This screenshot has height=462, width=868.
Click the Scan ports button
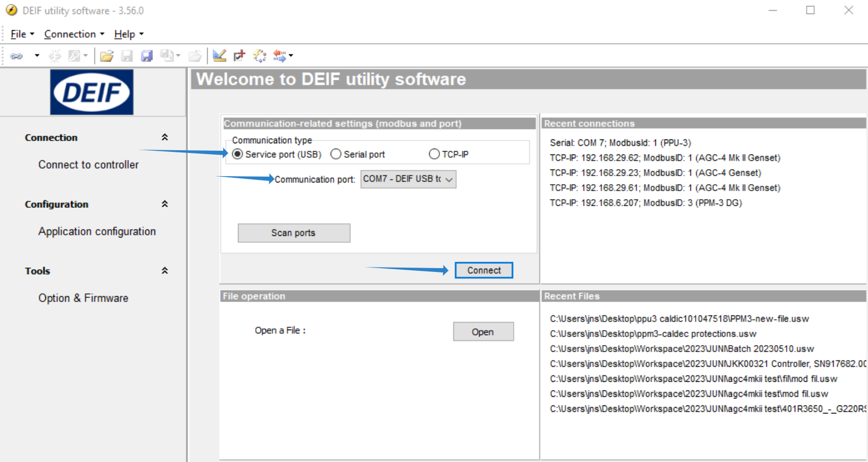coord(294,233)
